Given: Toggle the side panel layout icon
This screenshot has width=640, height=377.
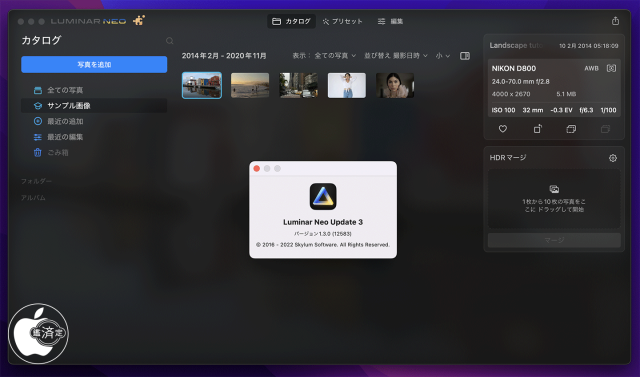Looking at the screenshot, I should [464, 56].
